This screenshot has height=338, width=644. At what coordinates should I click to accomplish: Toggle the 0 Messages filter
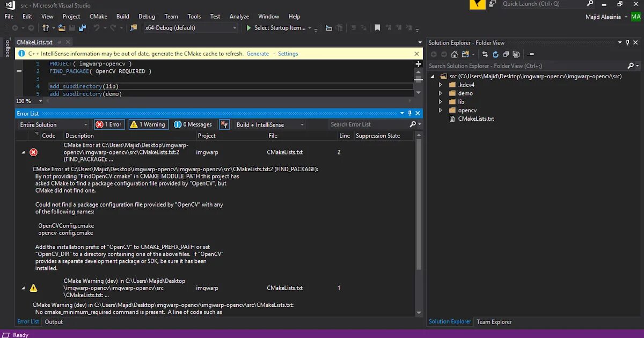click(193, 124)
